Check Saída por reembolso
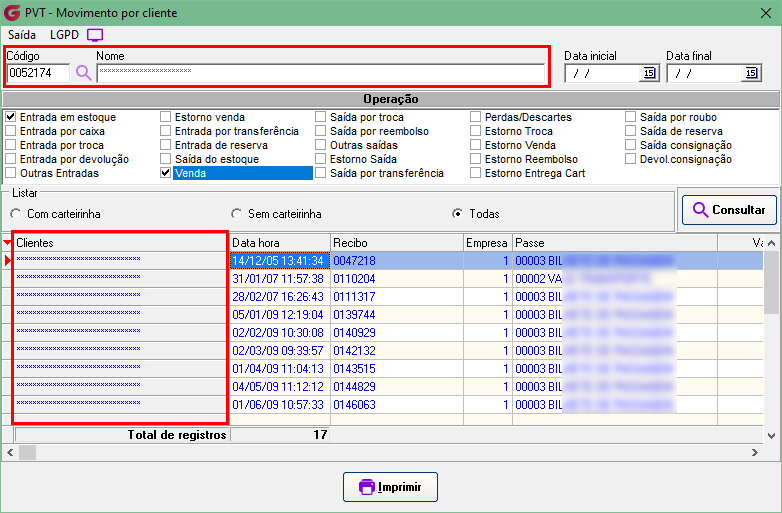782x513 pixels. (321, 131)
